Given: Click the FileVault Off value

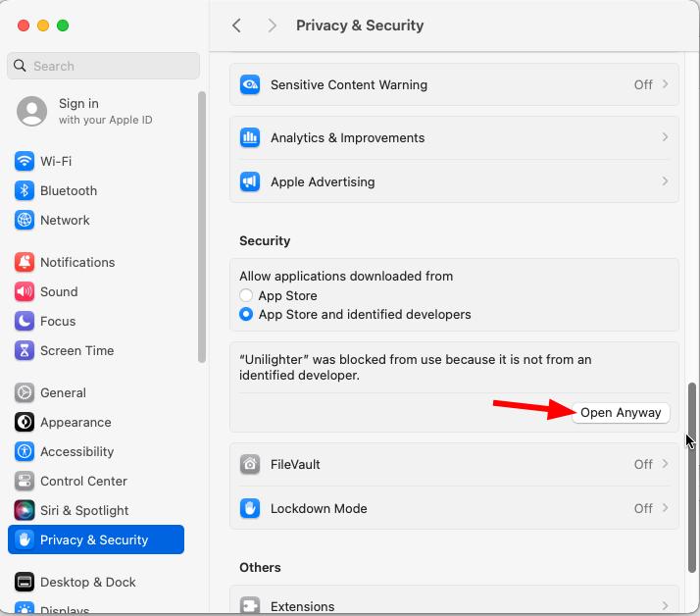Looking at the screenshot, I should (643, 464).
